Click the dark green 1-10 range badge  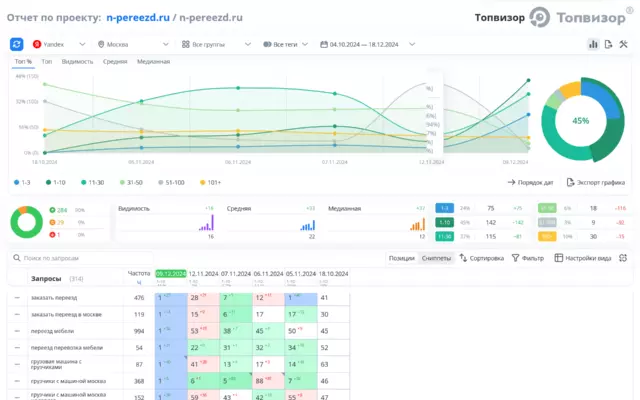coord(444,222)
